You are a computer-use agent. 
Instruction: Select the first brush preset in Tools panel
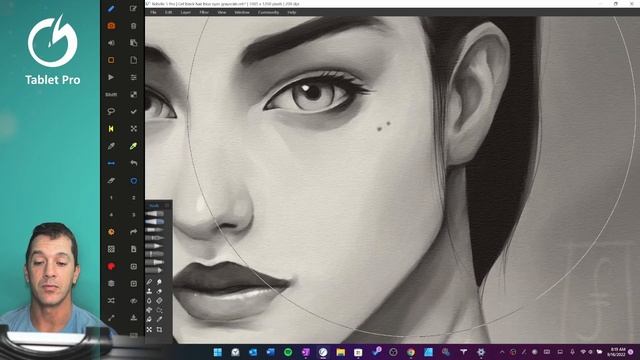click(x=155, y=213)
